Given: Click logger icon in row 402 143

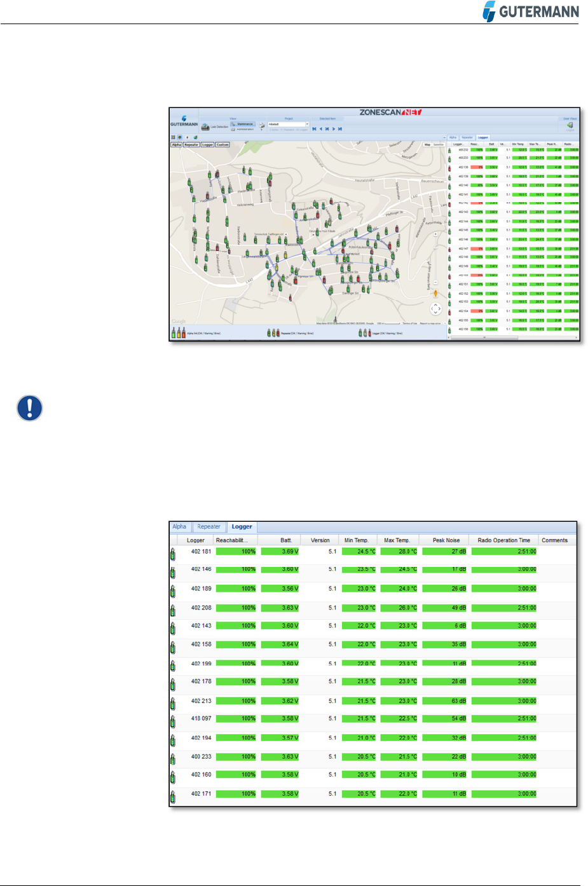Looking at the screenshot, I should tap(172, 628).
